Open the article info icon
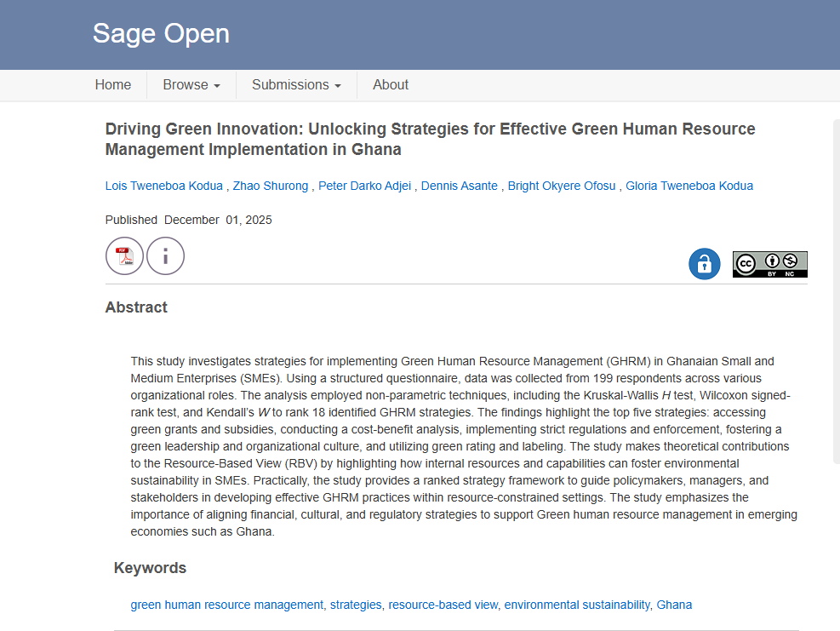 pos(165,255)
